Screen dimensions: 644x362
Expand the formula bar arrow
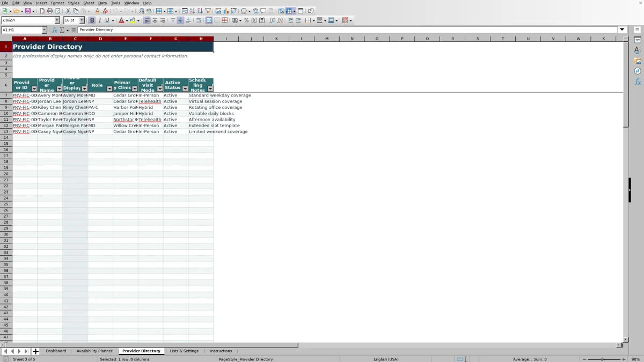pos(622,30)
